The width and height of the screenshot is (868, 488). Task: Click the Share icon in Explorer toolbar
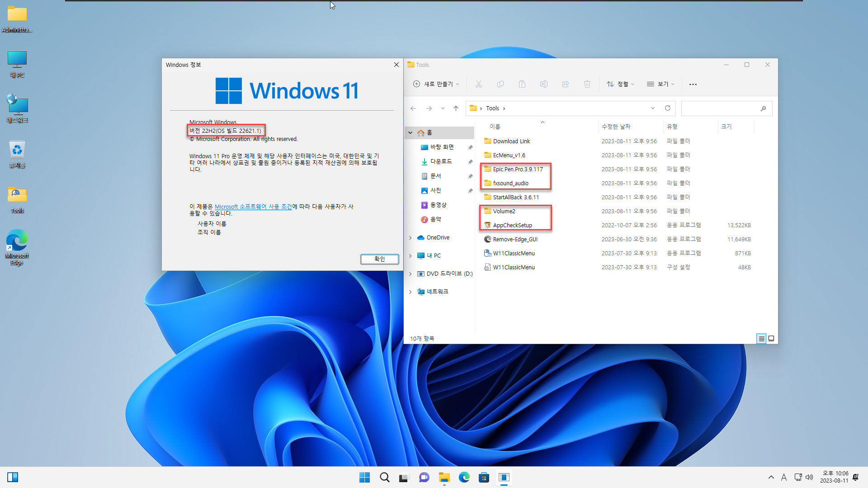pyautogui.click(x=566, y=84)
